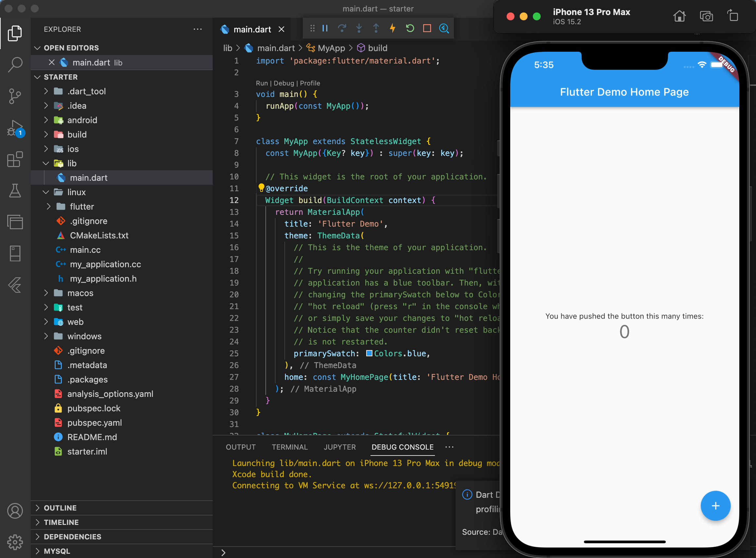This screenshot has height=558, width=756.
Task: Grab the debug toolbar drag handle
Action: click(x=312, y=28)
